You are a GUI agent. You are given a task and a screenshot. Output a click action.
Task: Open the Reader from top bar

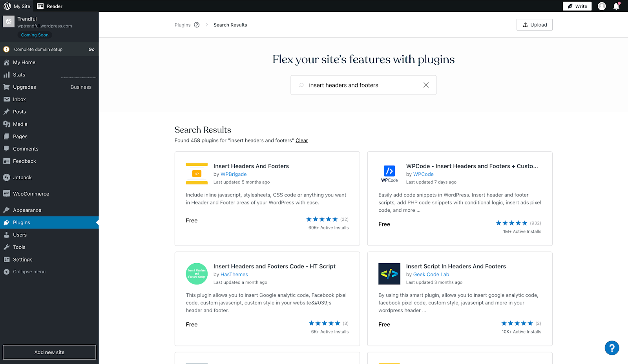tap(50, 6)
